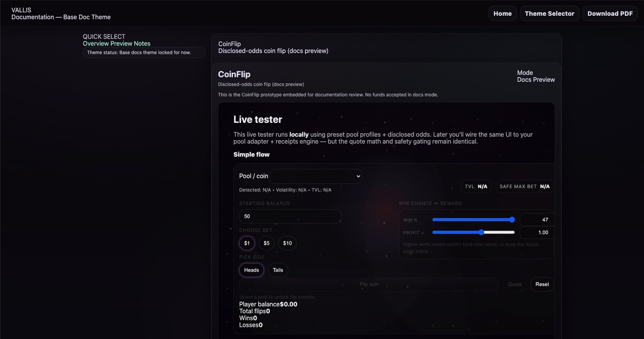The image size is (644, 339).
Task: Download the documentation PDF
Action: (610, 14)
